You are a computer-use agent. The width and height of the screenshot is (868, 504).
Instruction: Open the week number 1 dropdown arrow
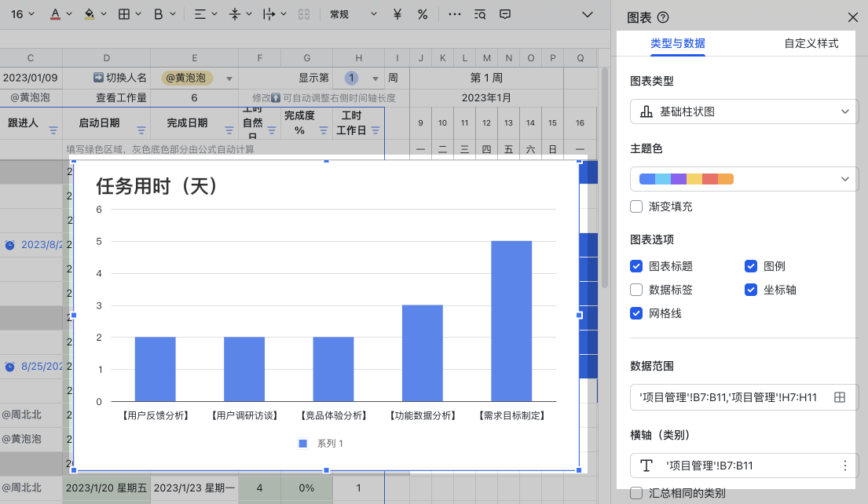click(x=375, y=79)
